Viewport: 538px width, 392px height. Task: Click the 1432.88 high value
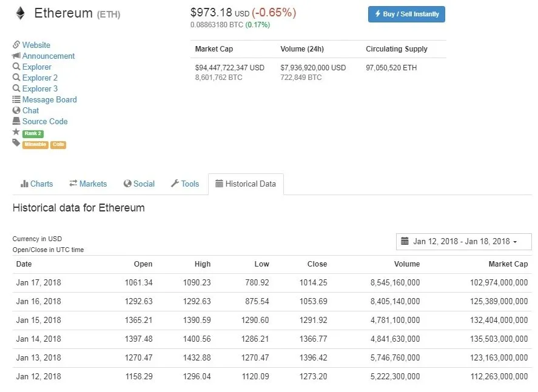[x=197, y=357]
